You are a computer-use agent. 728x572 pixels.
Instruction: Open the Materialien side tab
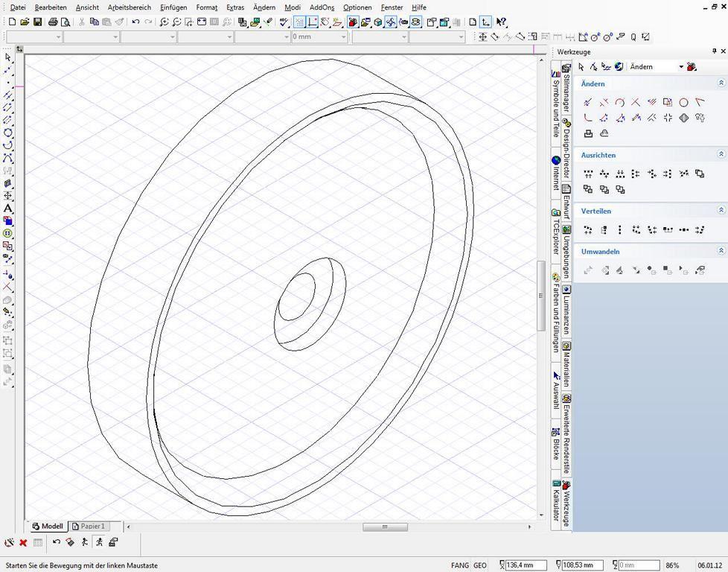566,365
